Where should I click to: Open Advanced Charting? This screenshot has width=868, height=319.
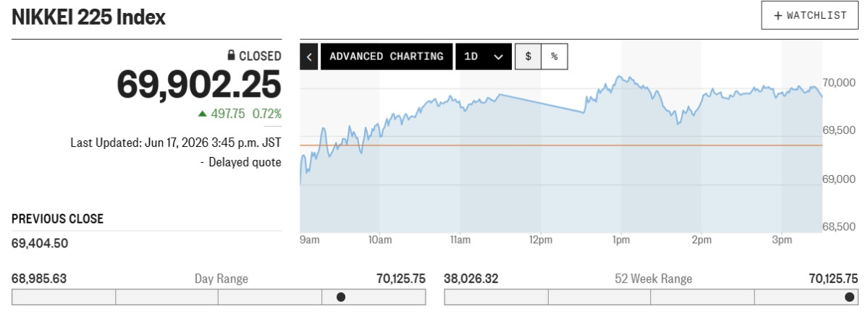coord(387,56)
